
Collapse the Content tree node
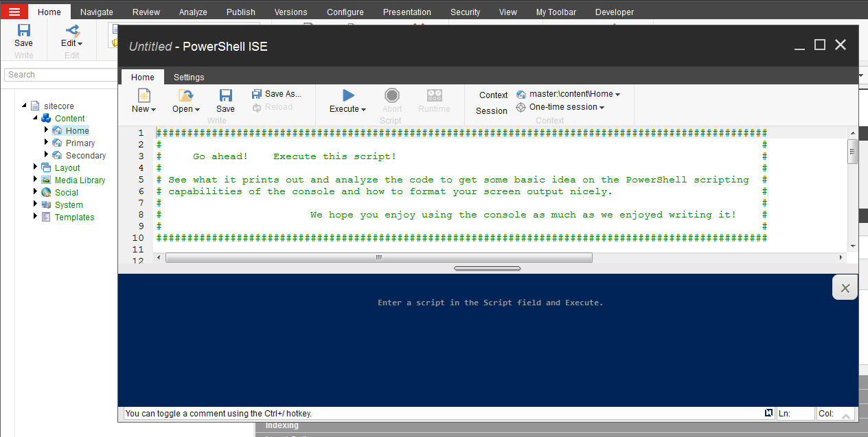(36, 118)
